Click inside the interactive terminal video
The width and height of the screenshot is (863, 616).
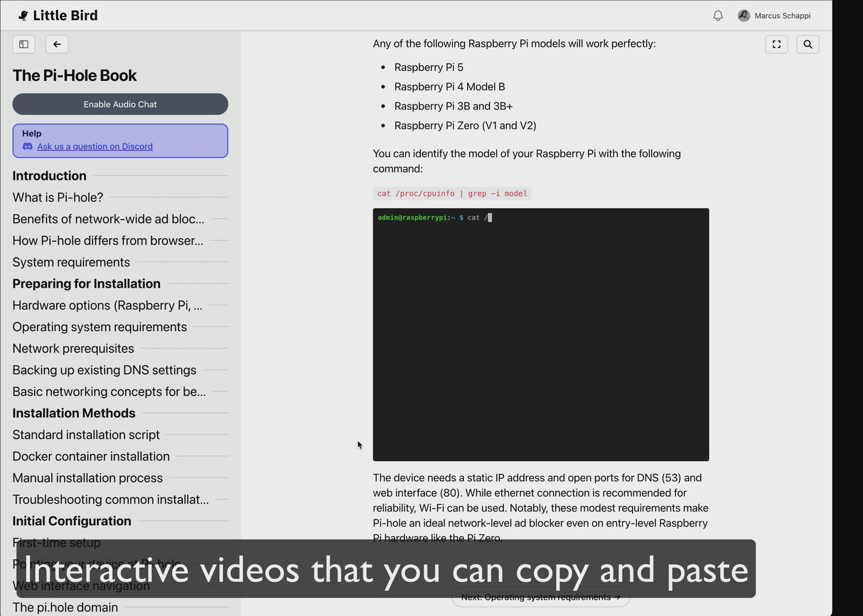click(540, 334)
